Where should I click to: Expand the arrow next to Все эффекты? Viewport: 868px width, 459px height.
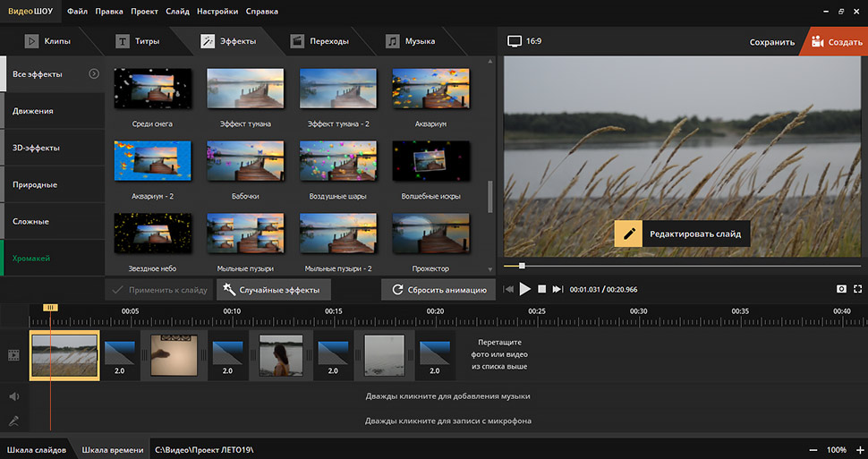tap(94, 73)
